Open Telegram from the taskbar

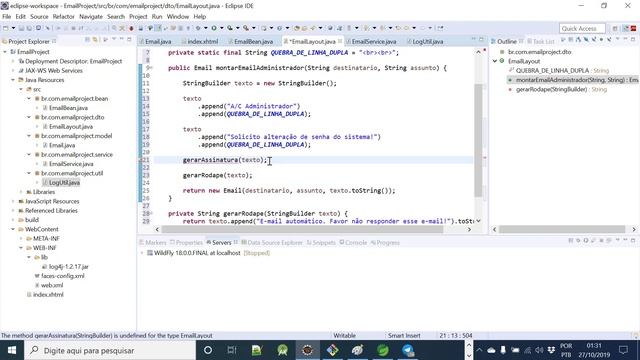[x=408, y=350]
